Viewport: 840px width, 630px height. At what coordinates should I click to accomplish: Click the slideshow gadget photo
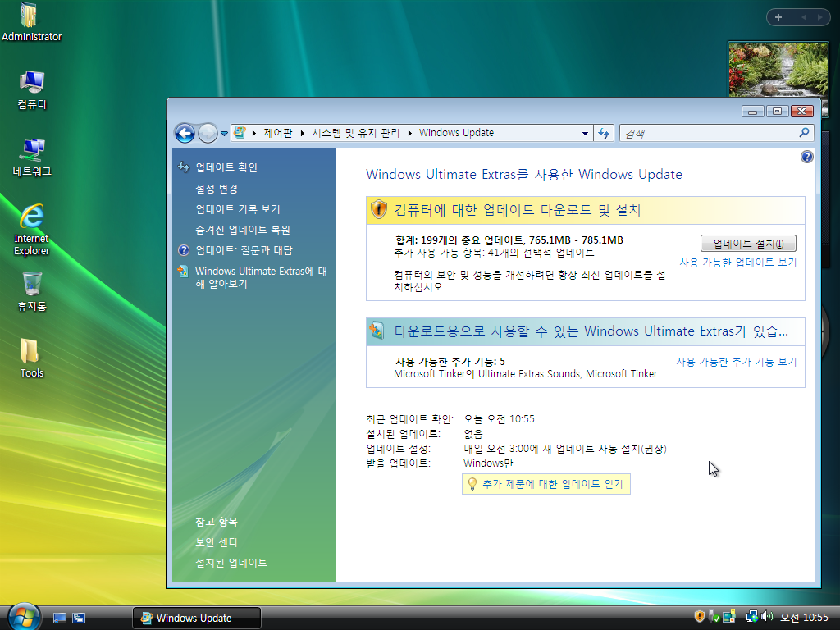(x=778, y=70)
